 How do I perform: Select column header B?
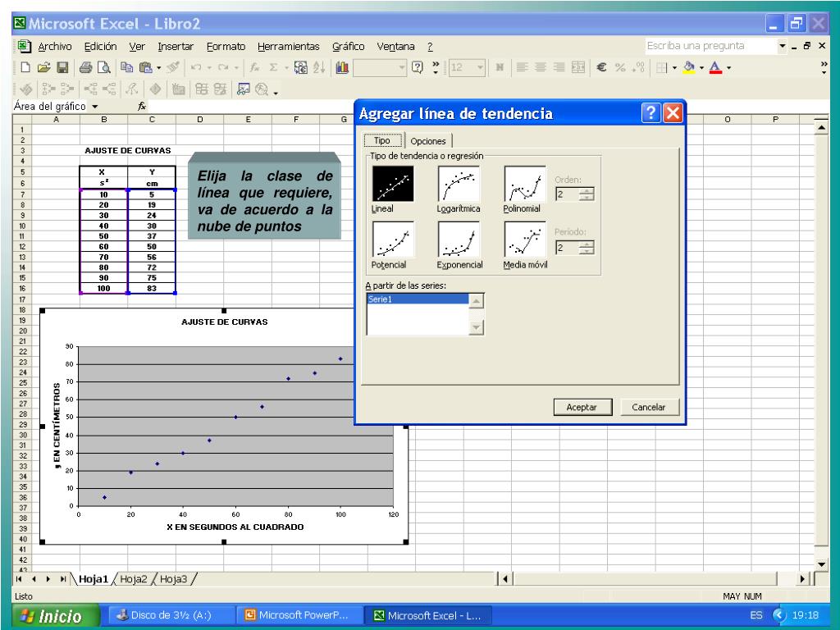104,120
